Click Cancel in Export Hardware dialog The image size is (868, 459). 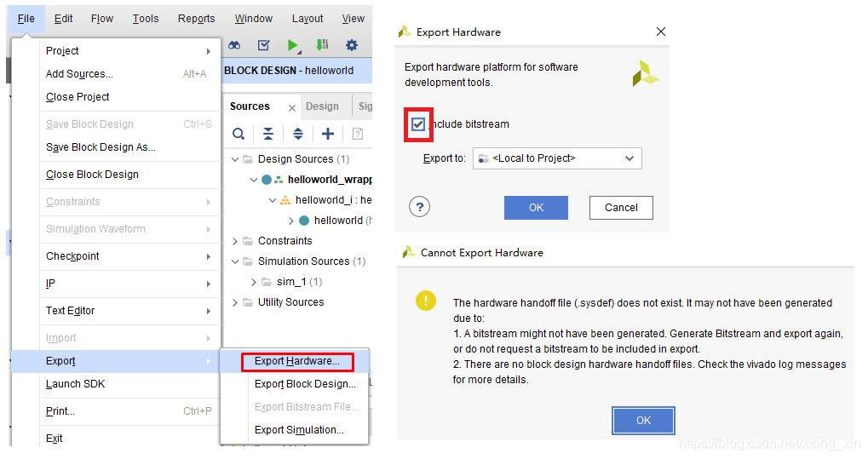[x=621, y=208]
